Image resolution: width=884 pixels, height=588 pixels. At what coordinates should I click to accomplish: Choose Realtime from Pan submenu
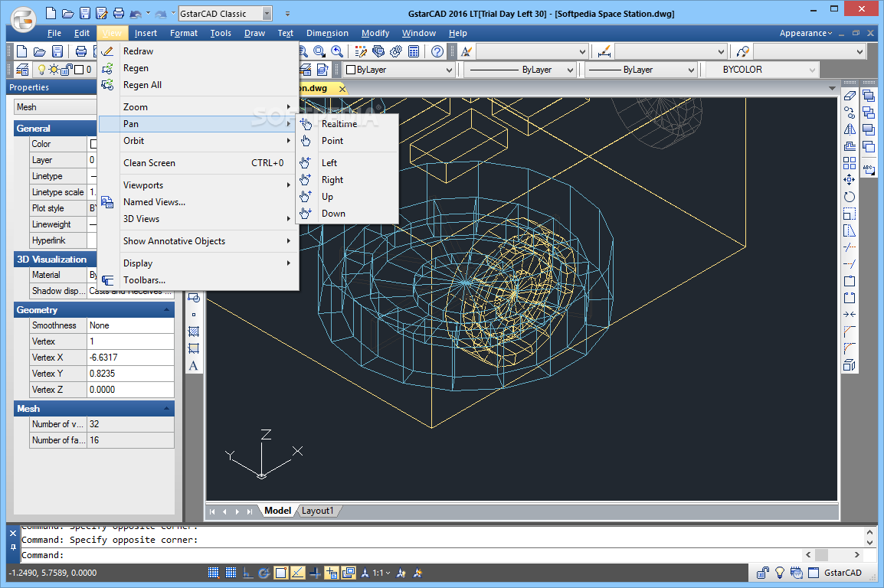(347, 124)
